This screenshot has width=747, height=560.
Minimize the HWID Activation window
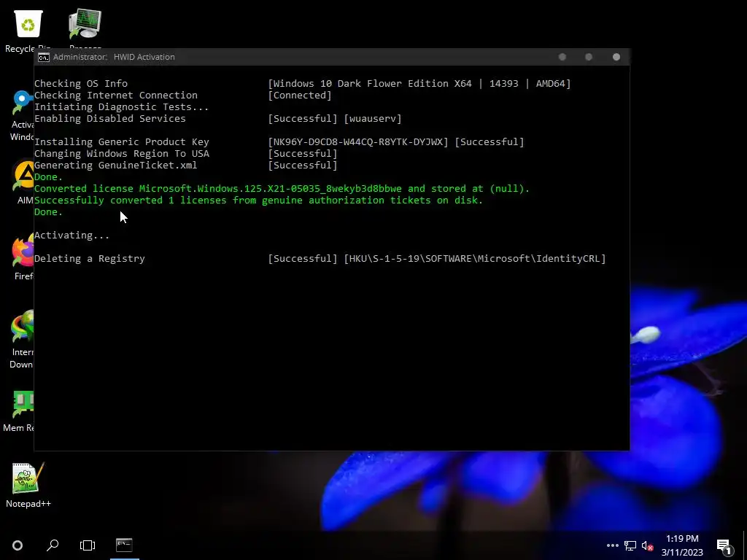(x=562, y=57)
